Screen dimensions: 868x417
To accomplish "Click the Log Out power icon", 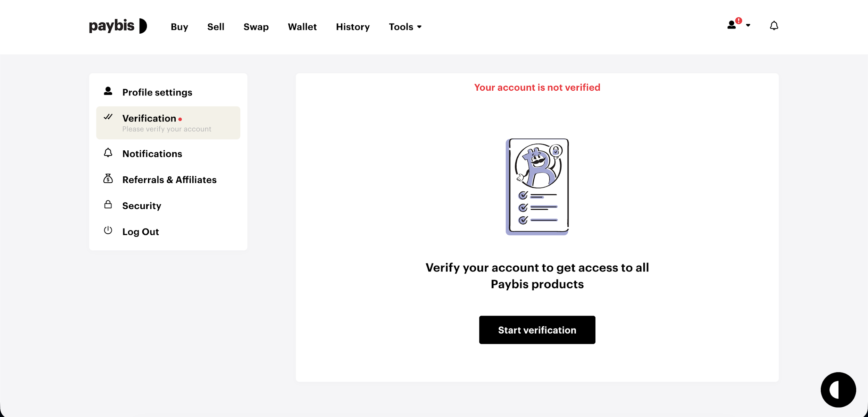I will click(108, 230).
